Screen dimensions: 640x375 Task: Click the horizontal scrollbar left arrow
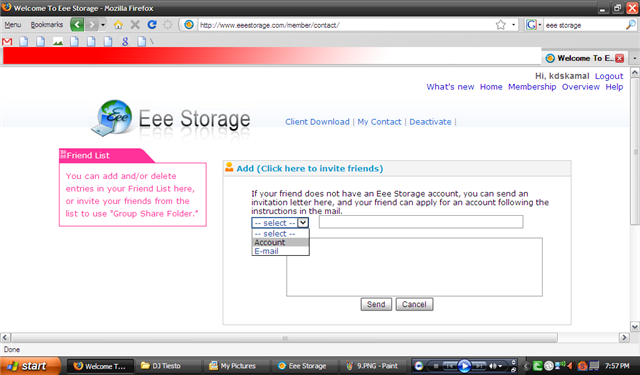(5, 337)
